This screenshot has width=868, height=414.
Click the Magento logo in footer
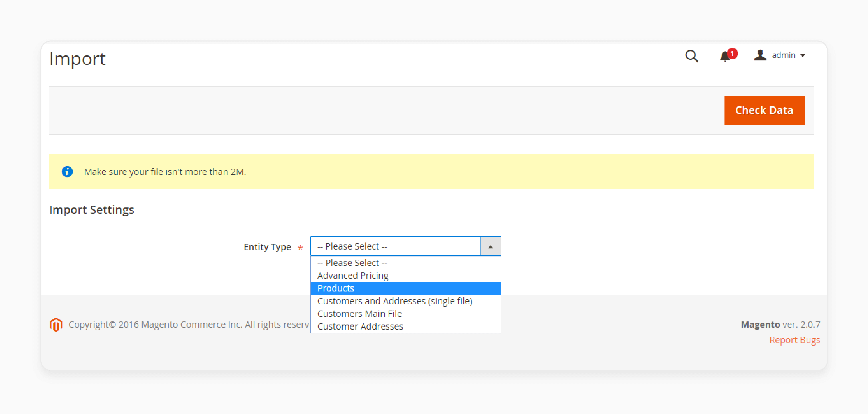click(56, 325)
